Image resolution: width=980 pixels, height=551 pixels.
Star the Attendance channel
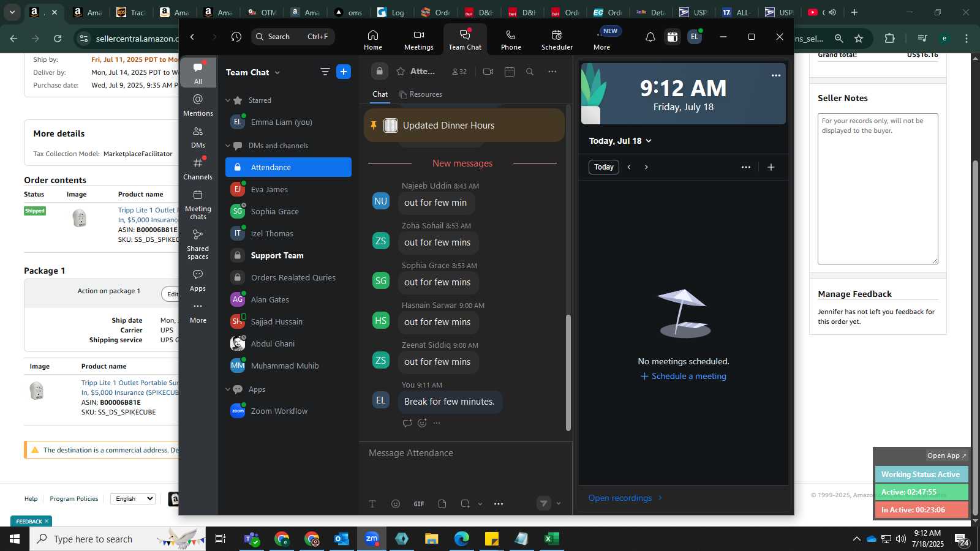[401, 72]
